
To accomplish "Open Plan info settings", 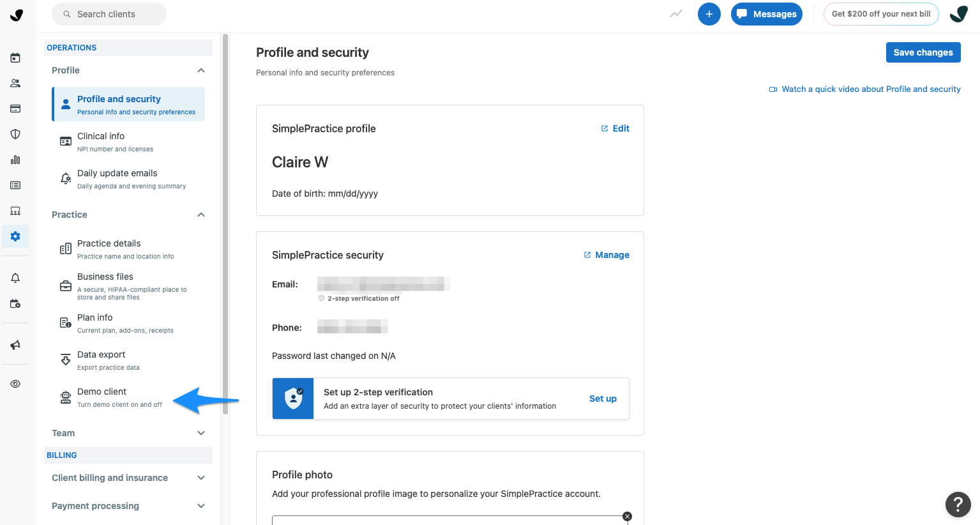I will pyautogui.click(x=128, y=323).
